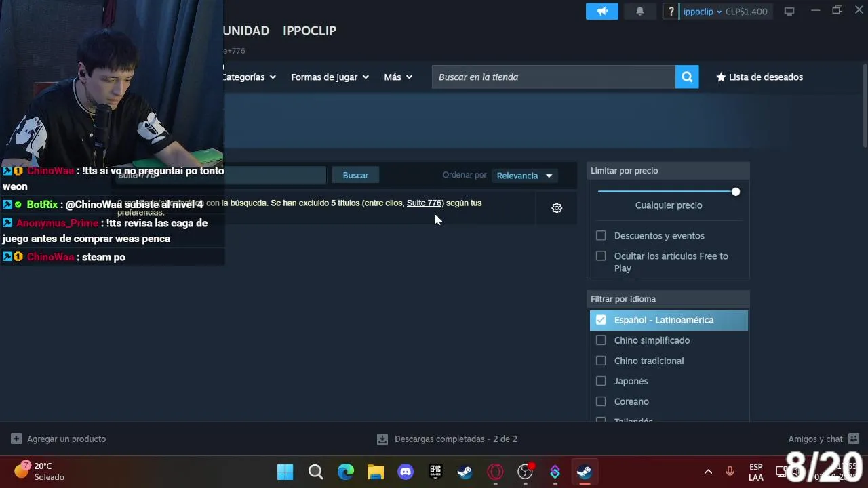
Task: Click the Cualquier precio label
Action: pos(669,205)
